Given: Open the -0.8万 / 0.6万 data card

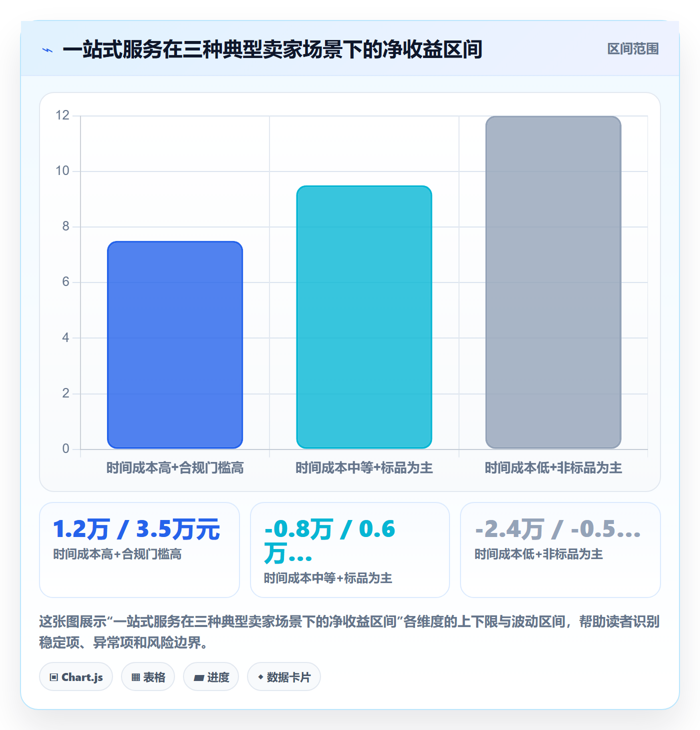Looking at the screenshot, I should pyautogui.click(x=350, y=550).
